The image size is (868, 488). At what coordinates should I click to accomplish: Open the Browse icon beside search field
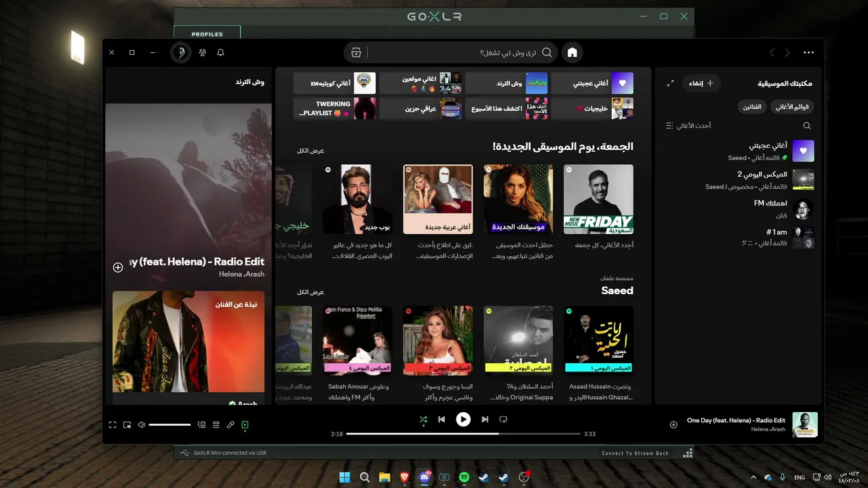tap(356, 52)
